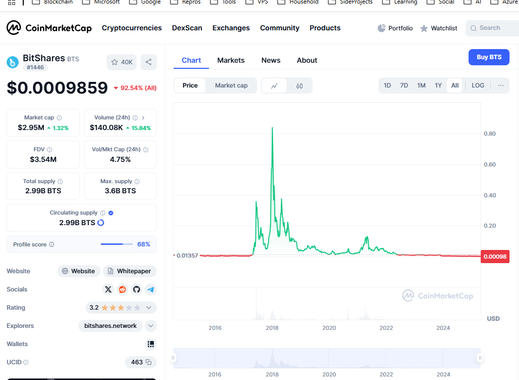Set chart range to 1D

pos(387,86)
